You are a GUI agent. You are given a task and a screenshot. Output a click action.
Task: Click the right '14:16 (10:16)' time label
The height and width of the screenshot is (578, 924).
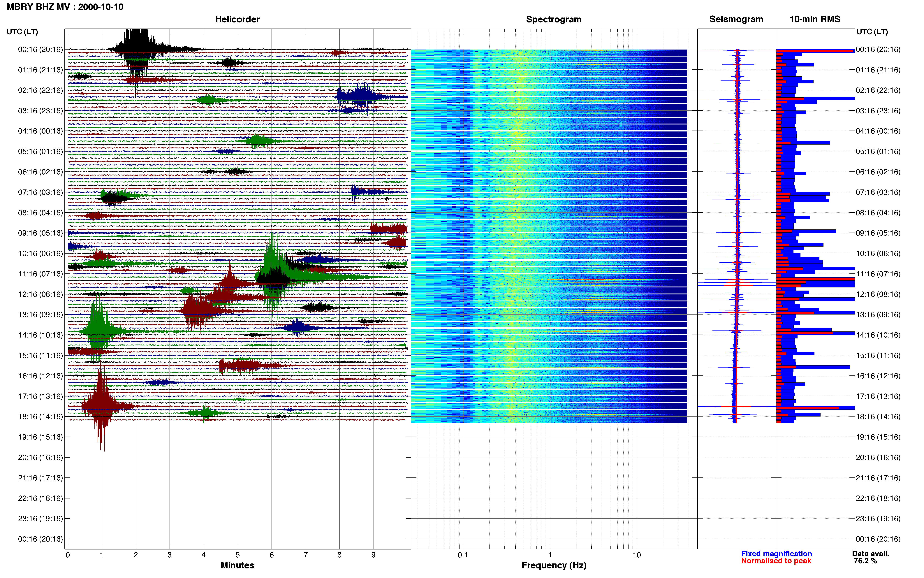tap(878, 335)
